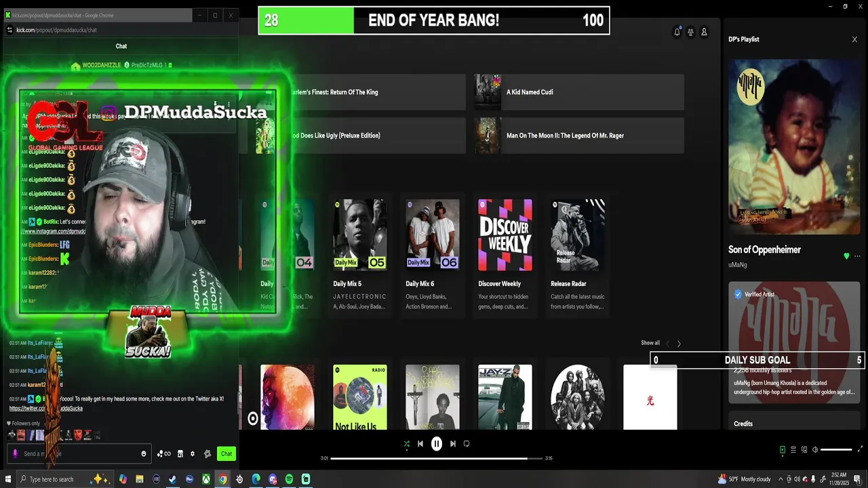Open taskbar clock showing 2:52 AM

[x=839, y=479]
